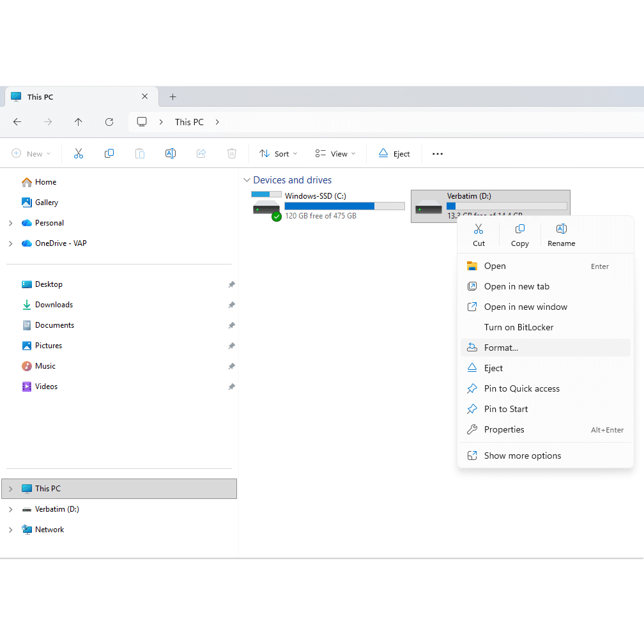Screen dimensions: 644x644
Task: Open Documents in the sidebar
Action: tap(48, 325)
